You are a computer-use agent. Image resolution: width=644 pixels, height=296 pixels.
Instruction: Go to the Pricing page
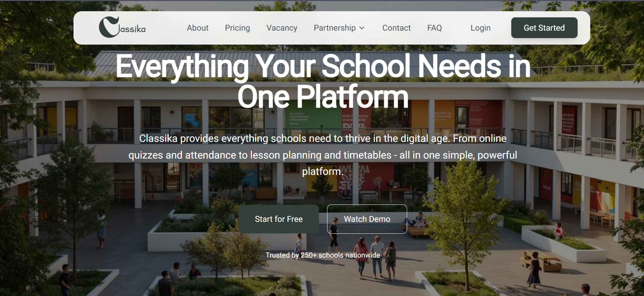237,28
